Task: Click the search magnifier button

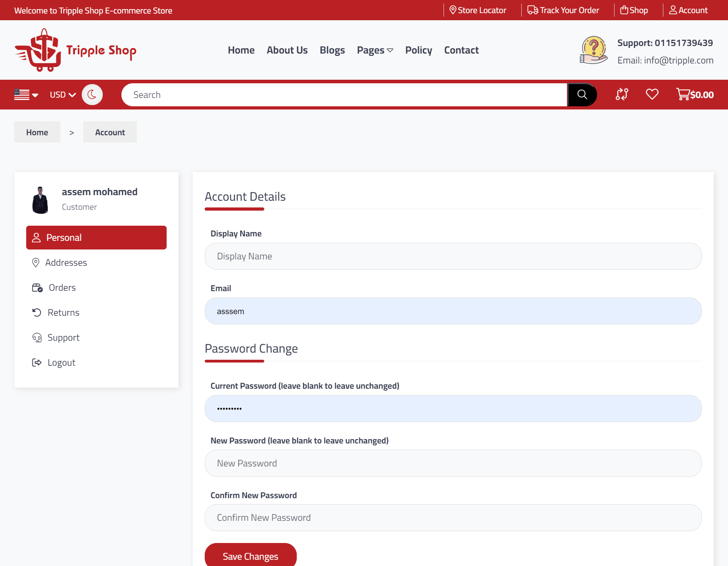Action: (582, 95)
